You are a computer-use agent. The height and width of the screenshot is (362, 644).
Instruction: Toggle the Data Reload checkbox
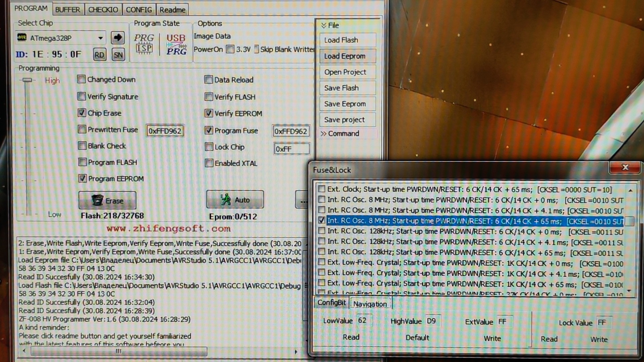click(x=208, y=79)
